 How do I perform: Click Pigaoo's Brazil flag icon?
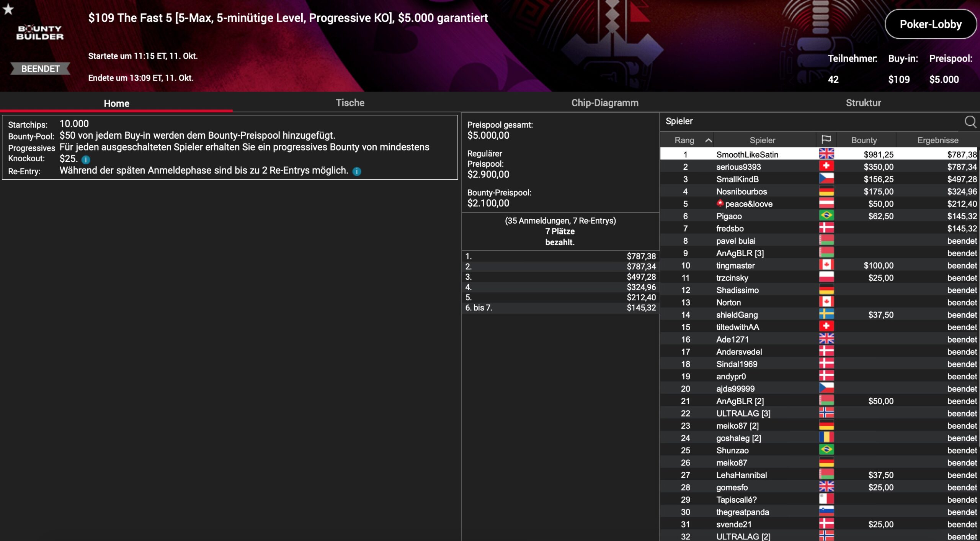[x=826, y=216]
